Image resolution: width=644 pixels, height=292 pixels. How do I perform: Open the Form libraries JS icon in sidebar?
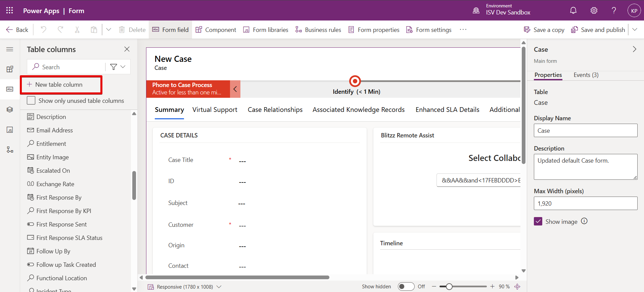[10, 130]
